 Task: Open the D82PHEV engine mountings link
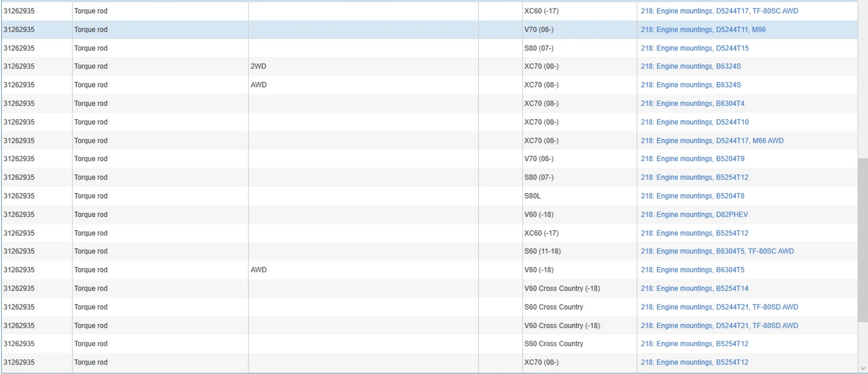[x=694, y=215]
